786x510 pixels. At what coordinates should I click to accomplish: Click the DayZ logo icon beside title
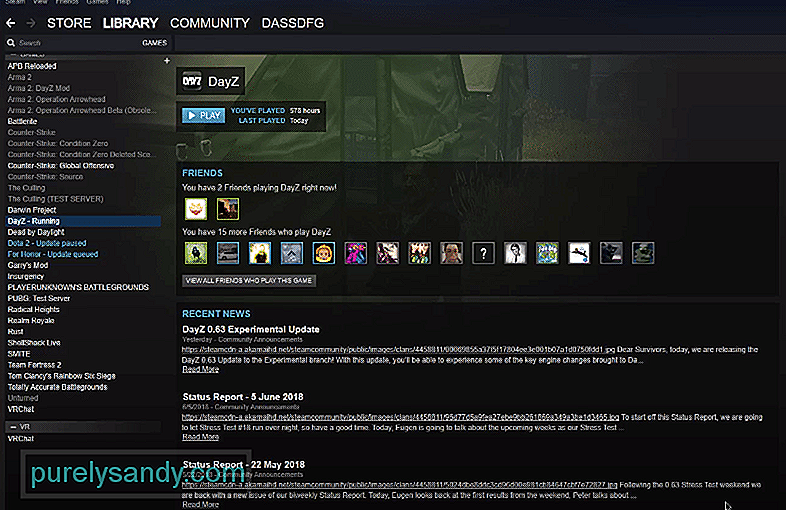coord(192,81)
